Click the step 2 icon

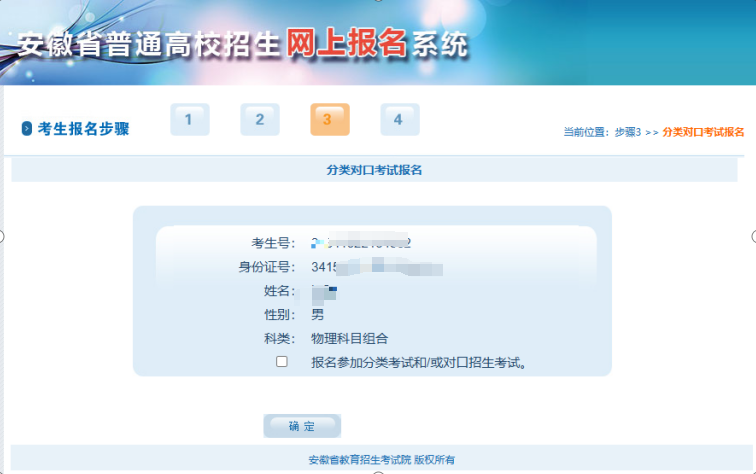click(x=259, y=120)
